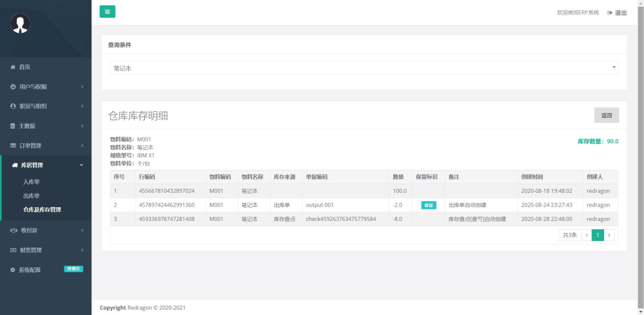Image resolution: width=644 pixels, height=315 pixels.
Task: Collapse the 库房管理 sidebar section
Action: (45, 166)
